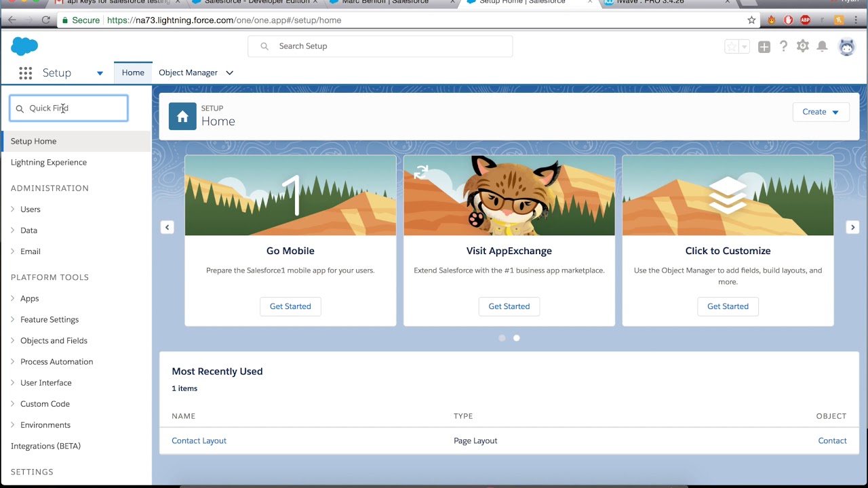Click the OBJECT column header

click(x=831, y=416)
